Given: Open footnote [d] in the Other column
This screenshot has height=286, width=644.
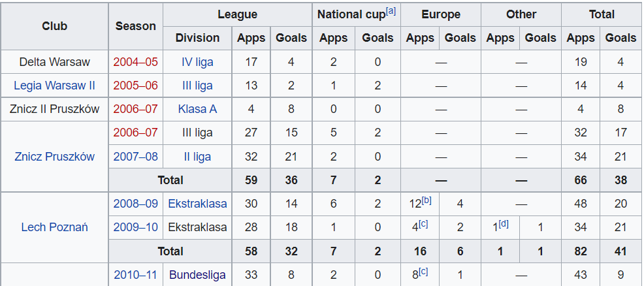Looking at the screenshot, I should tap(504, 224).
